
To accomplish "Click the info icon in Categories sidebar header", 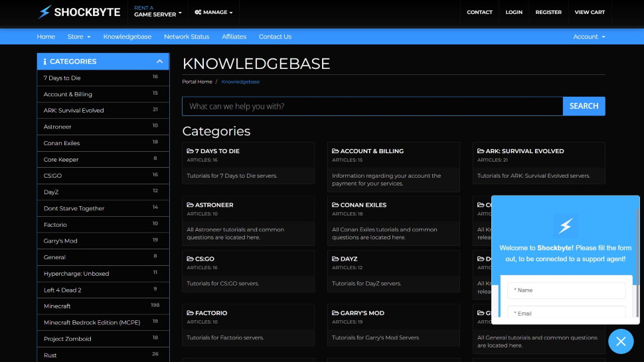I will point(44,62).
